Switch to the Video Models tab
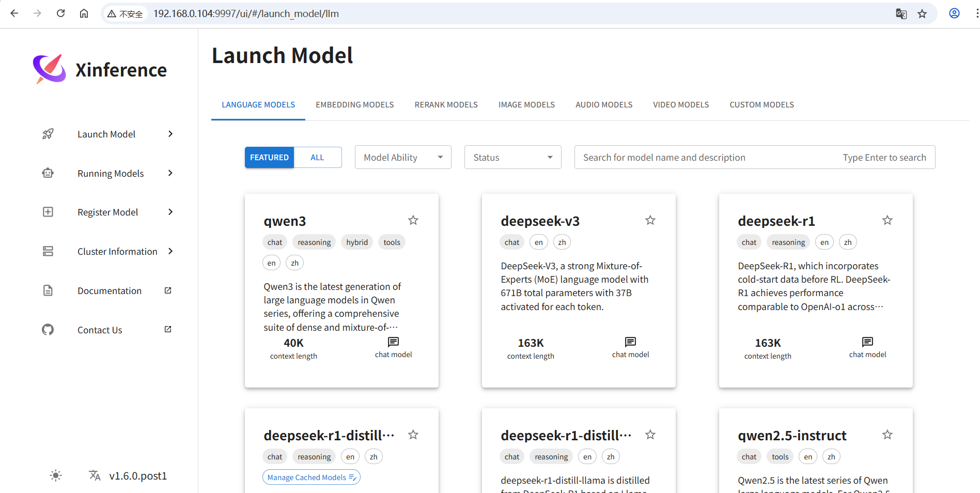The height and width of the screenshot is (493, 980). pos(681,105)
